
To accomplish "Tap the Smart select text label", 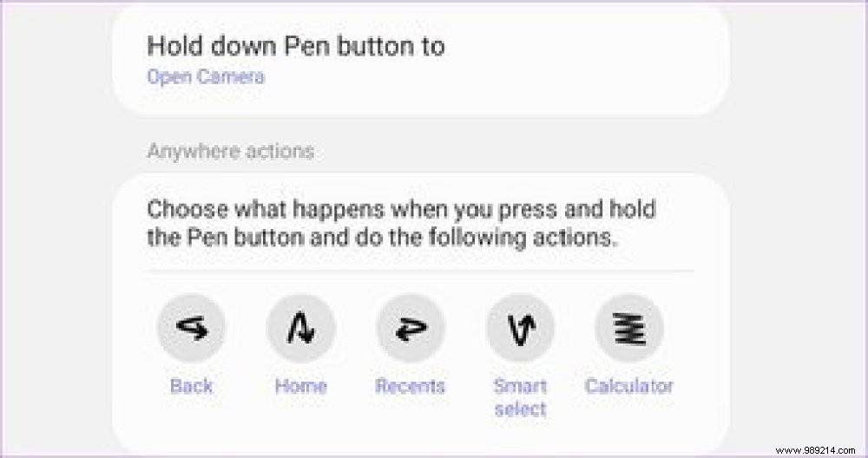I will 520,397.
